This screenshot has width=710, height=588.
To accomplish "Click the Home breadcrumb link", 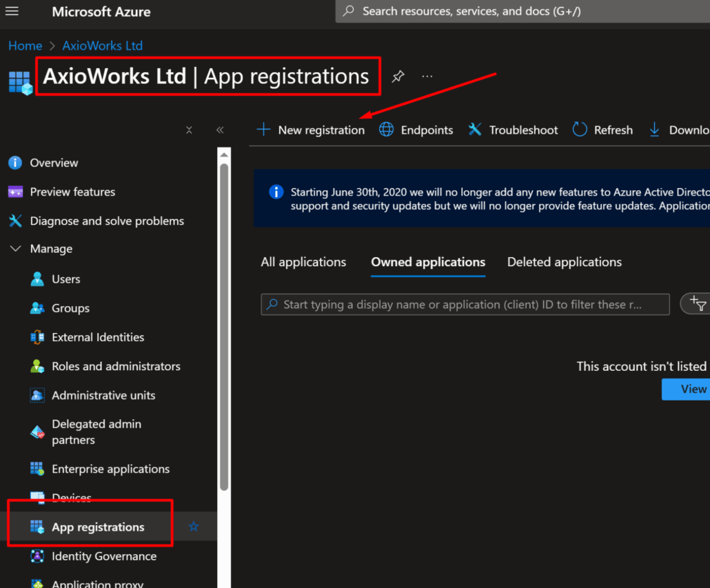I will tap(26, 45).
